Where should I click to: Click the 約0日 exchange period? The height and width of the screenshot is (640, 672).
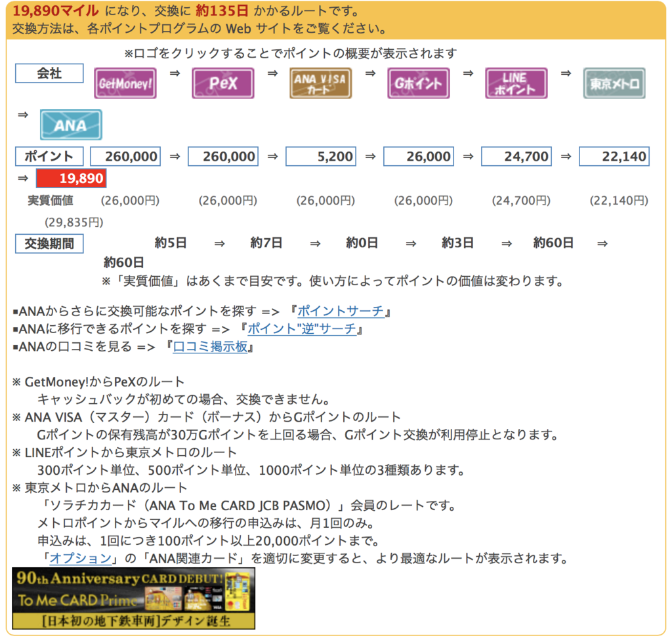pyautogui.click(x=362, y=243)
